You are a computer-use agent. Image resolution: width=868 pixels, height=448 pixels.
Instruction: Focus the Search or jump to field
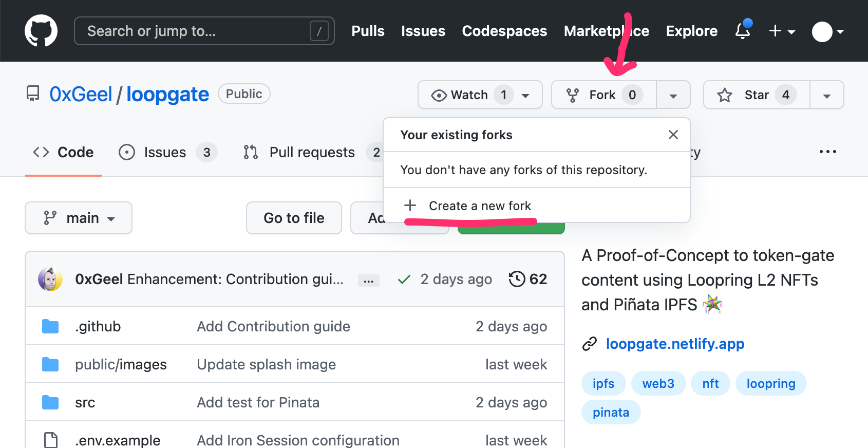click(204, 31)
